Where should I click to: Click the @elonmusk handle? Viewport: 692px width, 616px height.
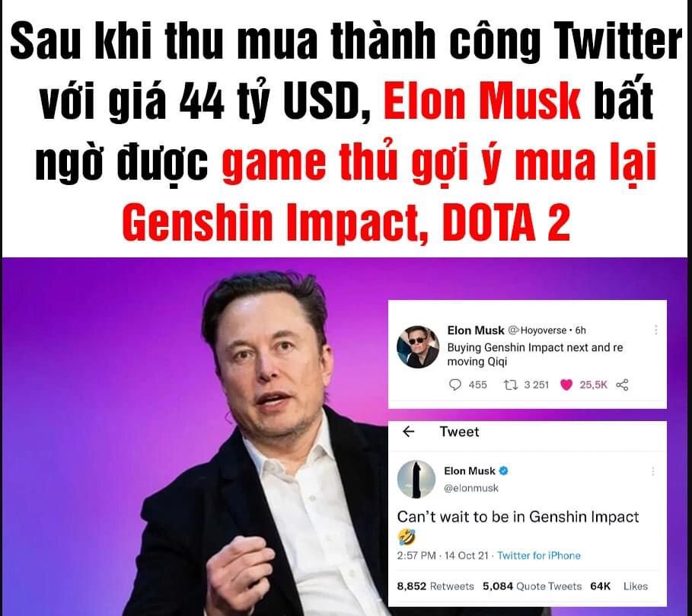[471, 488]
